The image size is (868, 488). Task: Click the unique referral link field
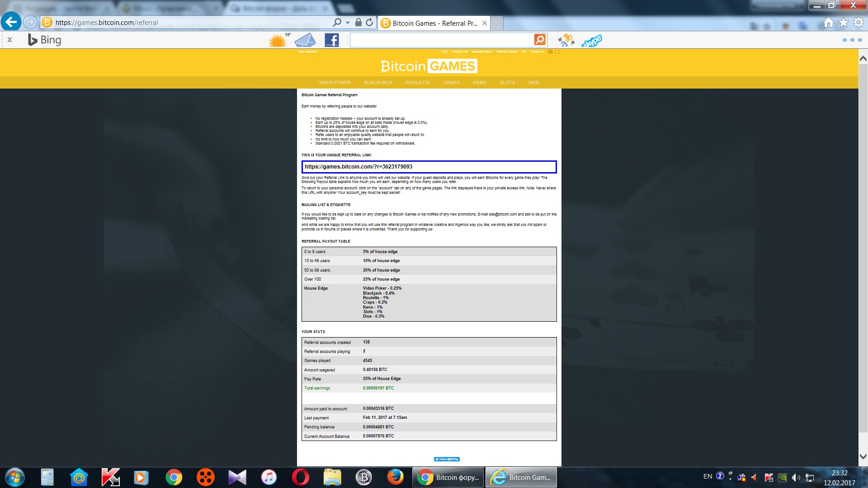(x=429, y=167)
